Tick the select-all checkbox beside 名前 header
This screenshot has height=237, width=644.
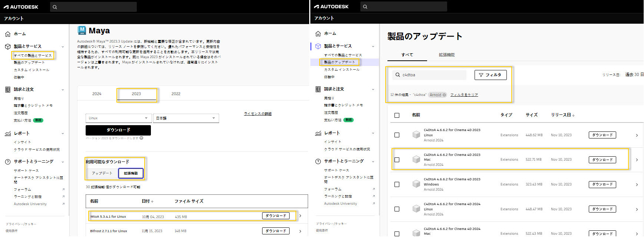(397, 115)
